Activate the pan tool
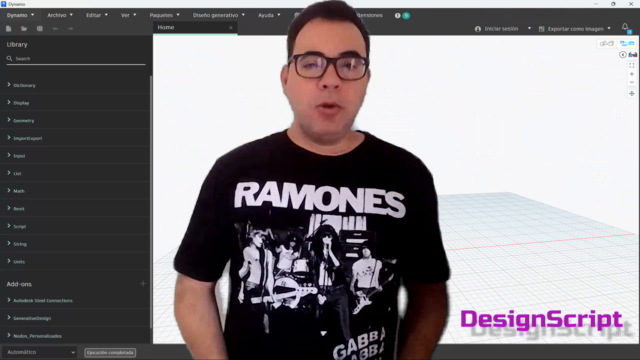The image size is (640, 360). [x=632, y=93]
